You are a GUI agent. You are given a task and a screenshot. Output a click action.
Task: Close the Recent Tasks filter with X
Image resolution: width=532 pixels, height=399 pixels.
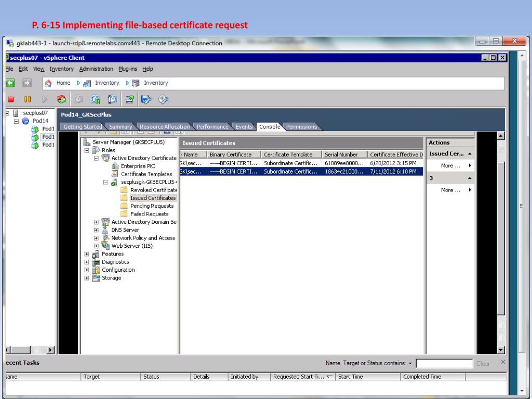point(503,362)
